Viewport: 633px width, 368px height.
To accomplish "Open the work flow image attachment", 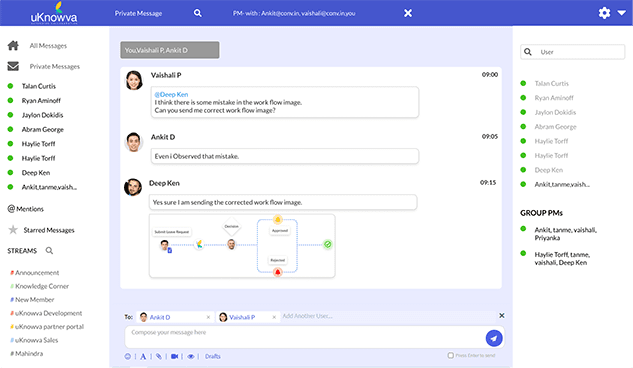I will (x=242, y=246).
